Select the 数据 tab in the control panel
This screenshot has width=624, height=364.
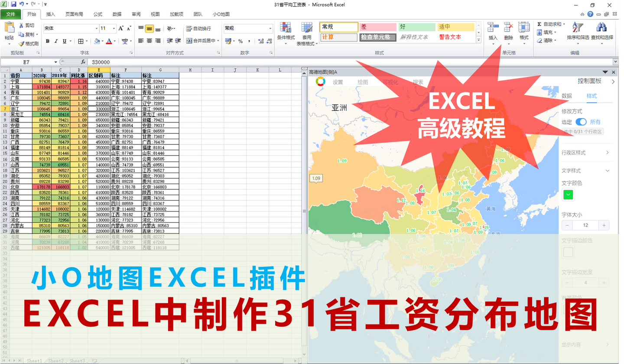click(567, 96)
